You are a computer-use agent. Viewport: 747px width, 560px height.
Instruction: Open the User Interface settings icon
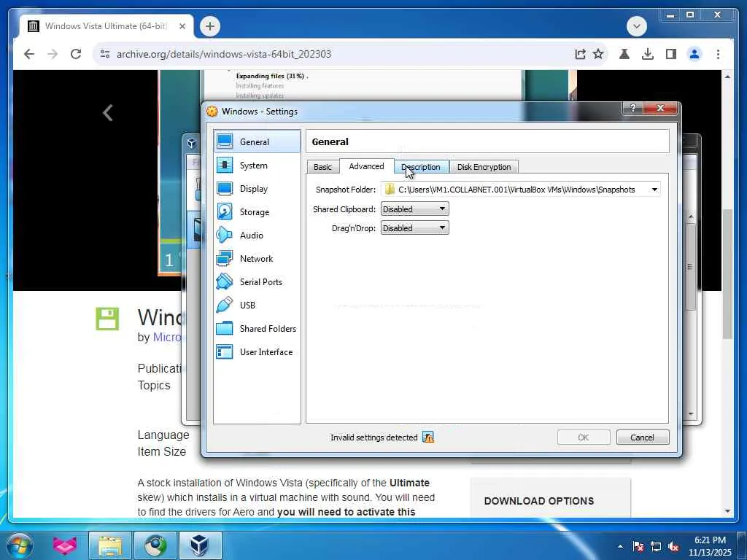pyautogui.click(x=225, y=351)
